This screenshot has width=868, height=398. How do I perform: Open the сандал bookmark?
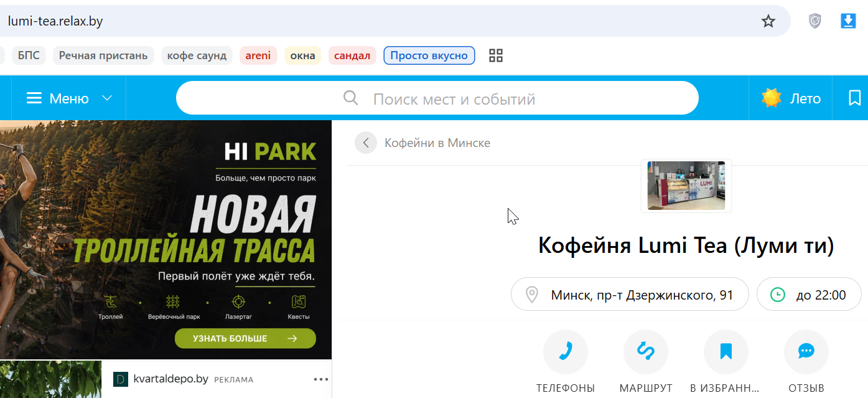click(352, 55)
